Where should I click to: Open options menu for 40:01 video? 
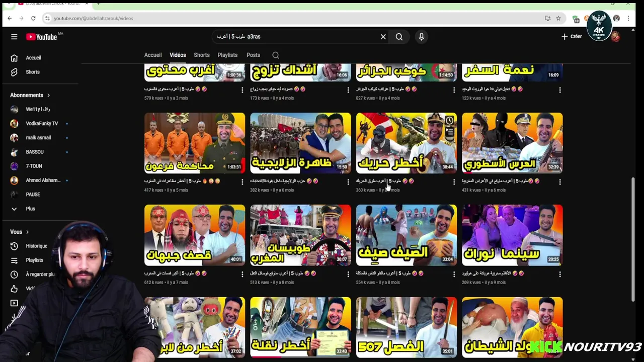242,275
